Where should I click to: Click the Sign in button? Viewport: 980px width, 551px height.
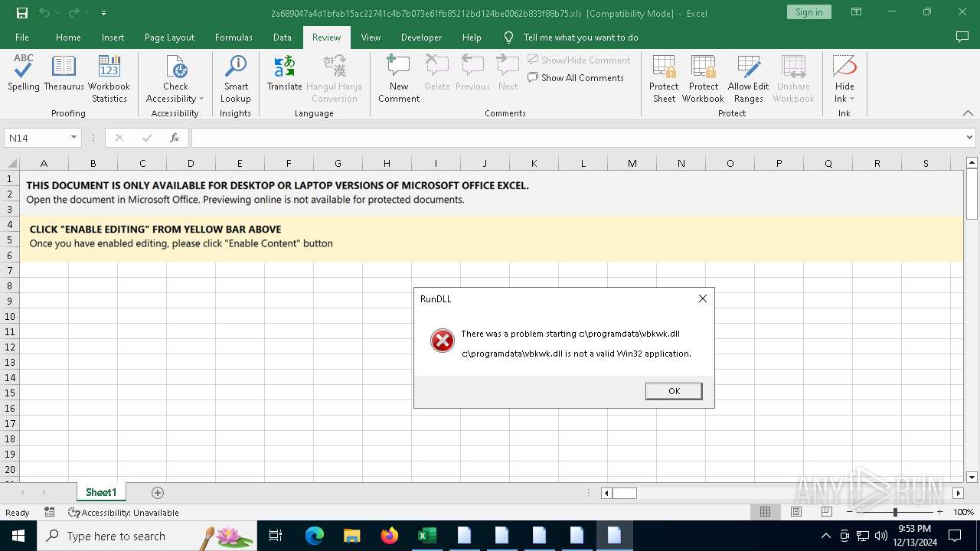808,12
